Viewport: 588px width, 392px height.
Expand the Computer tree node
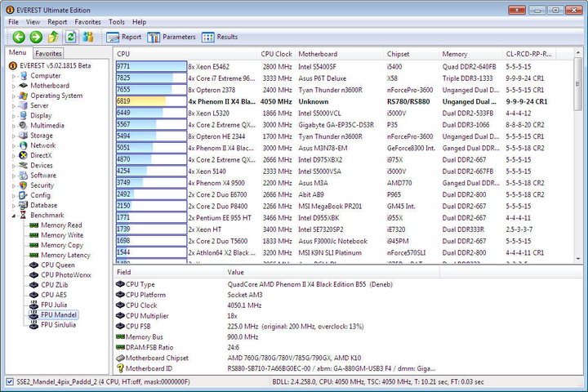click(14, 76)
